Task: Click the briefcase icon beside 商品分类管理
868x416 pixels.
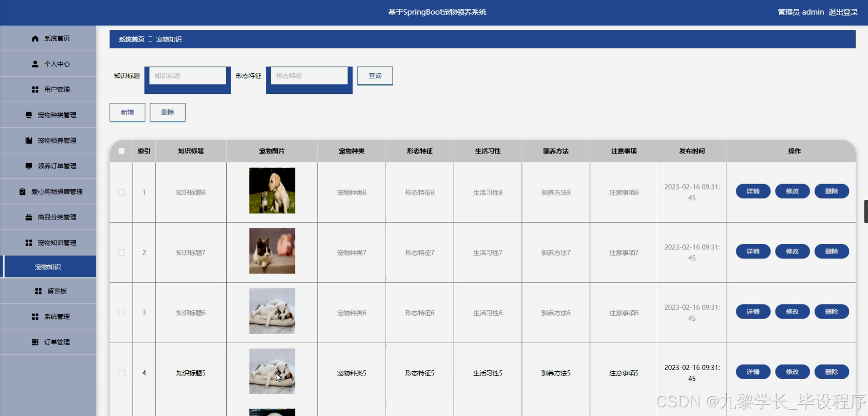Action: [29, 217]
